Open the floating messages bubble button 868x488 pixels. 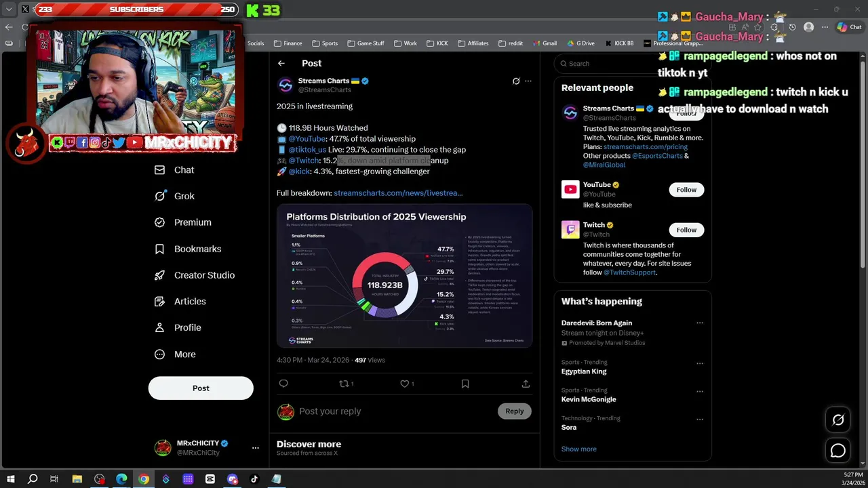[x=838, y=450]
